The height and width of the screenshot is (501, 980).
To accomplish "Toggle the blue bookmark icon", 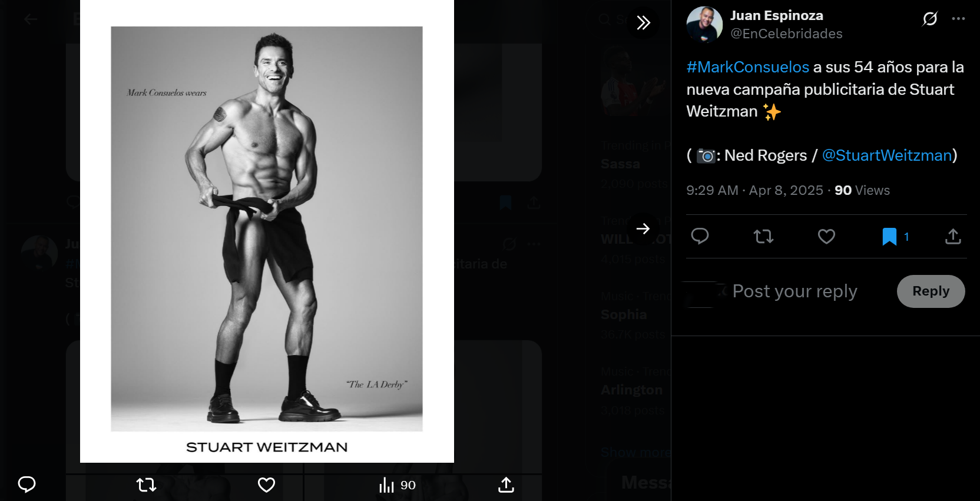I will pos(889,237).
